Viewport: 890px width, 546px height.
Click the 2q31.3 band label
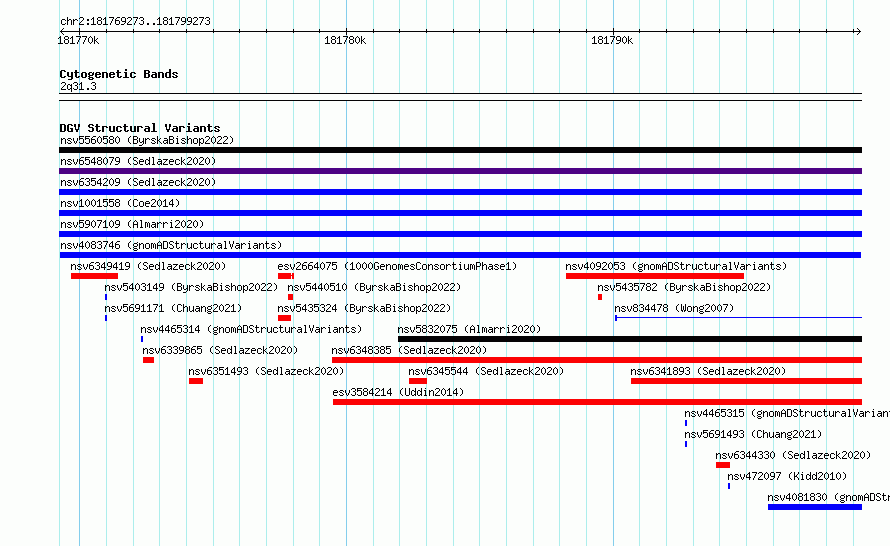pyautogui.click(x=78, y=86)
